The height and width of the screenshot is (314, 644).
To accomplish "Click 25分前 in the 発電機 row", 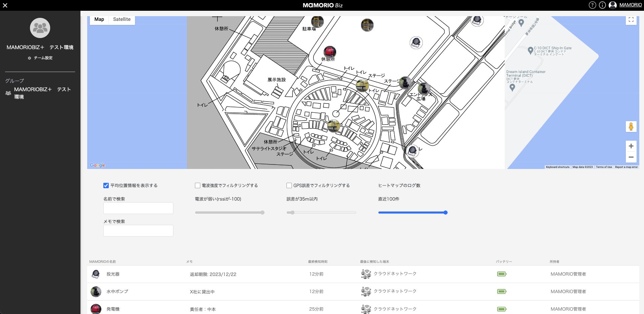I will [x=316, y=309].
